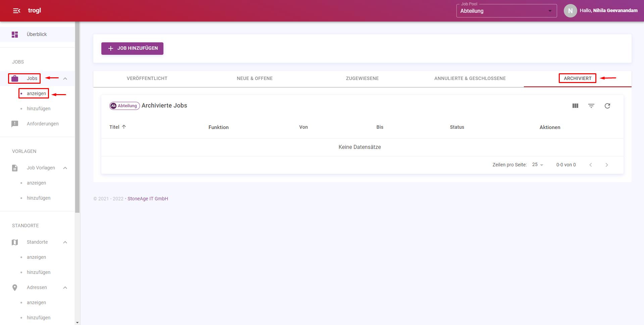Click the Jobs briefcase icon
This screenshot has height=325, width=644.
click(15, 78)
